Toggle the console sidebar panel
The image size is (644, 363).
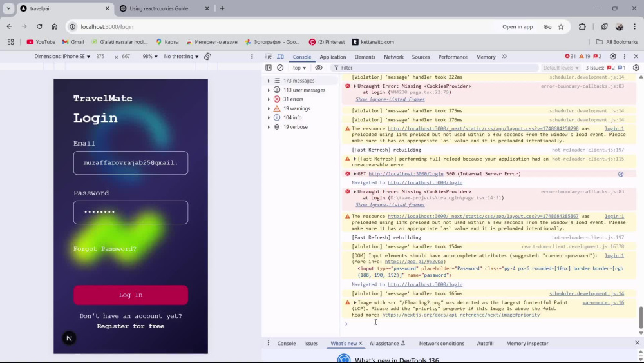click(269, 68)
